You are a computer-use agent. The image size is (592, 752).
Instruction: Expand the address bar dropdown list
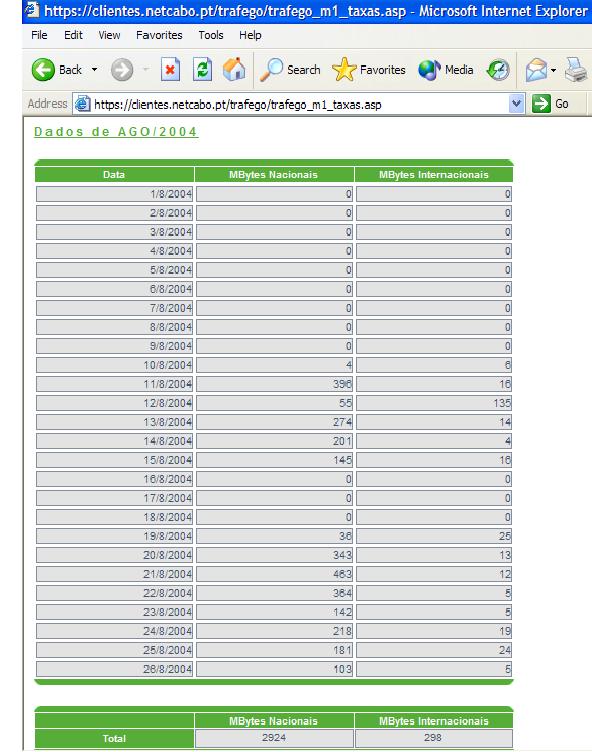[516, 104]
